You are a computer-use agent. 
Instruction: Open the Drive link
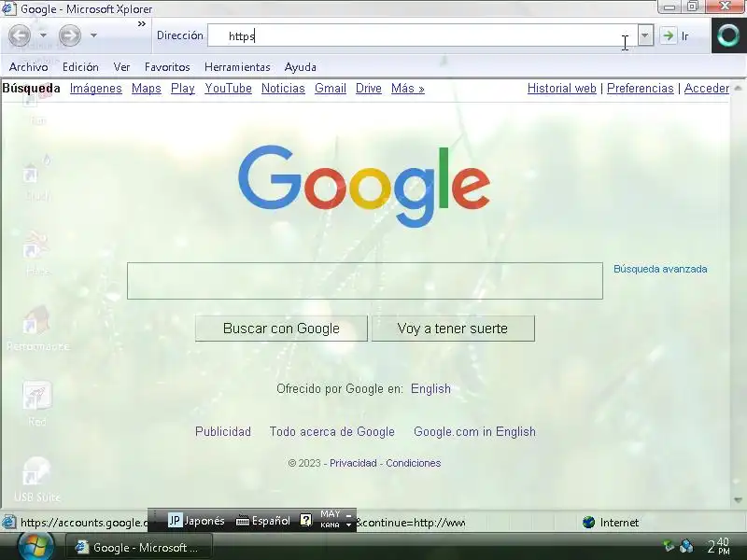tap(369, 89)
